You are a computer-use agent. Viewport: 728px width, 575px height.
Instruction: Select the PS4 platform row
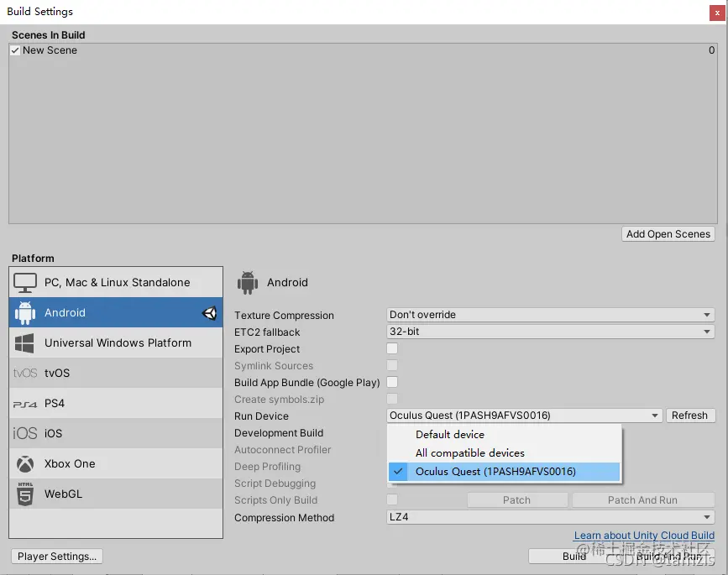click(x=116, y=403)
